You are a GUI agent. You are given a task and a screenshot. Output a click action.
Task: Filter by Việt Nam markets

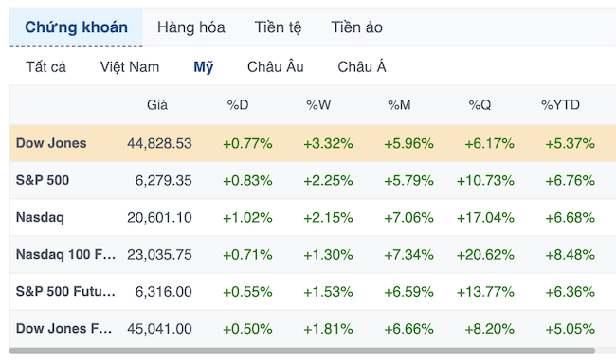pyautogui.click(x=130, y=66)
